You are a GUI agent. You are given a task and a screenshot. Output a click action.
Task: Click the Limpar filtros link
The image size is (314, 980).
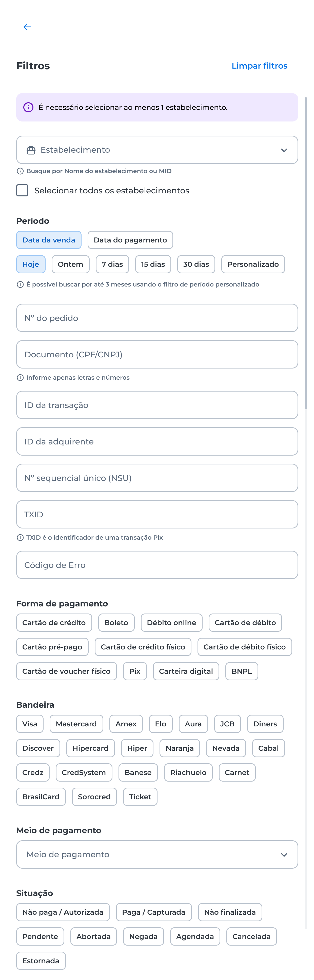coord(260,66)
